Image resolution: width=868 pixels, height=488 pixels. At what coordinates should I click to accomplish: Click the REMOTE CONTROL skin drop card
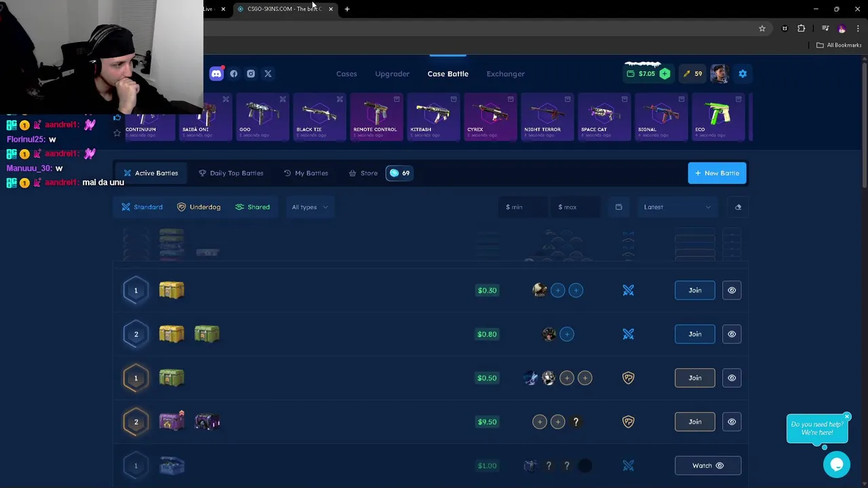pos(376,118)
